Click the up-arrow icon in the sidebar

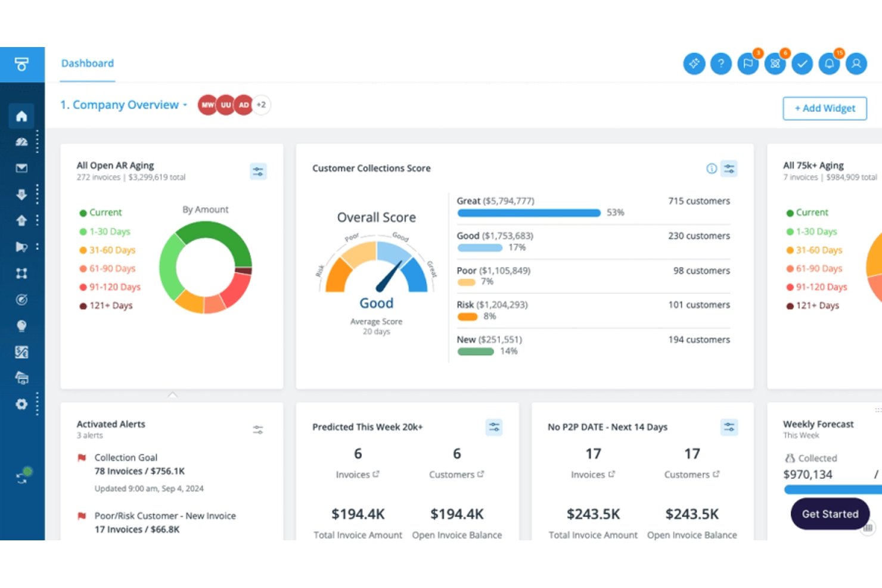21,220
